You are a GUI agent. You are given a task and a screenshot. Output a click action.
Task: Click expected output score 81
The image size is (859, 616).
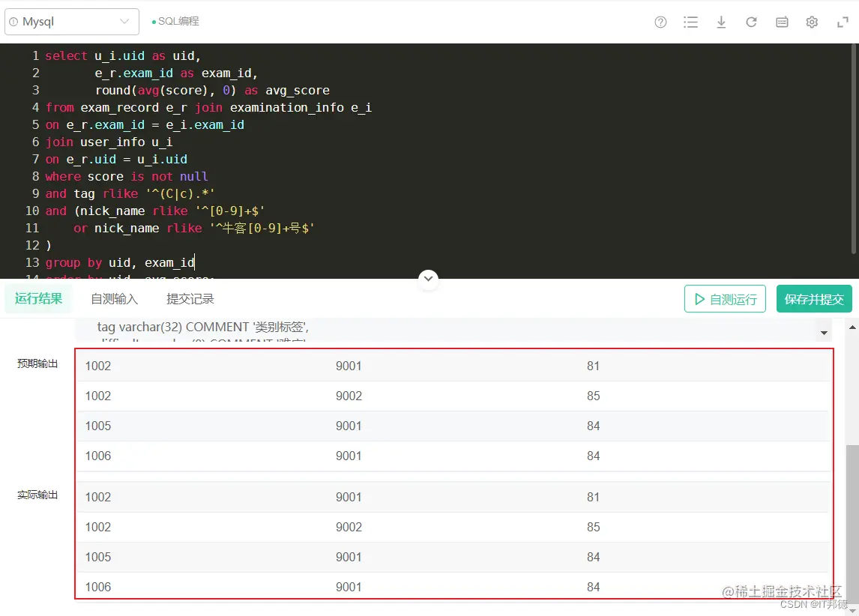click(594, 366)
